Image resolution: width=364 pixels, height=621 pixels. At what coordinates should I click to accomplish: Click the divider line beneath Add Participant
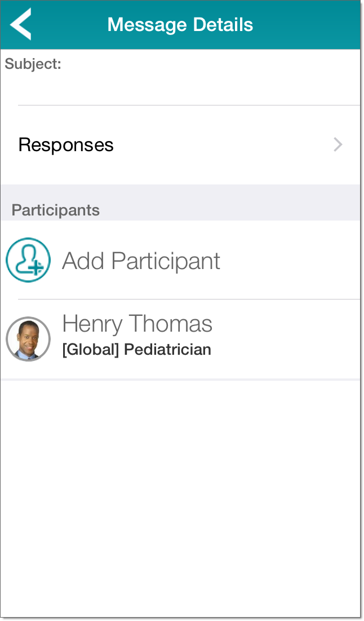(189, 299)
